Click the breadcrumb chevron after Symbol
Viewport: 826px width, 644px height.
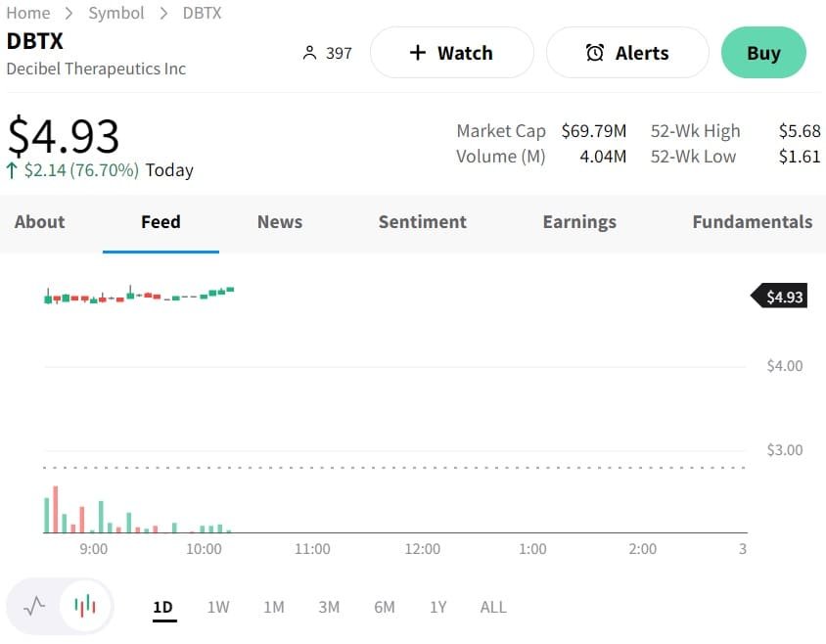pos(163,14)
